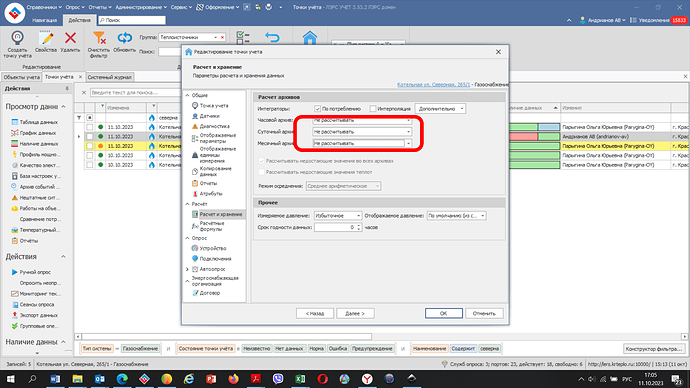Check the header select-all checkbox in table

pos(90,118)
